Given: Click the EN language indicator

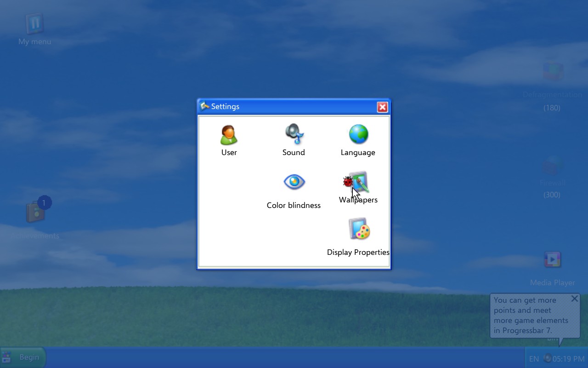Looking at the screenshot, I should pyautogui.click(x=534, y=359).
